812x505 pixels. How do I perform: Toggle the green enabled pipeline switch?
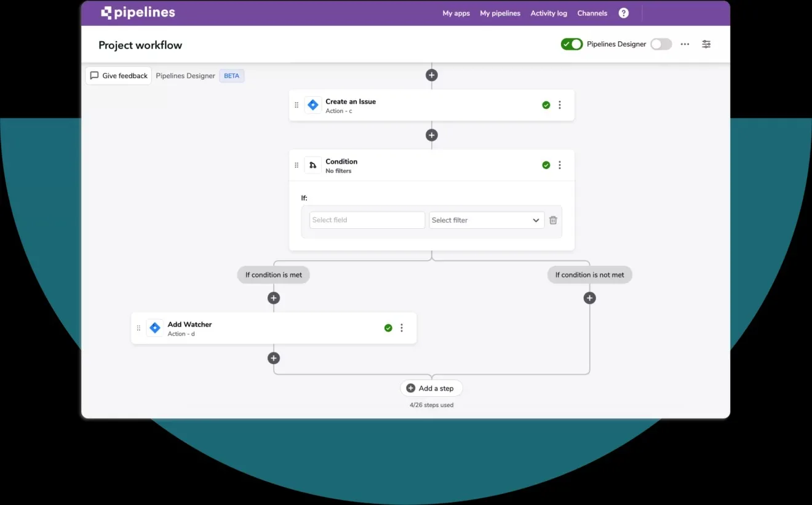tap(571, 44)
